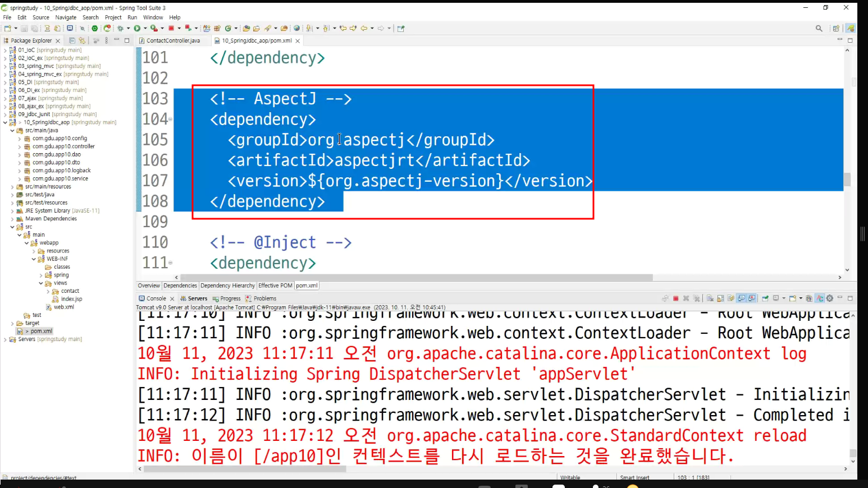Screen dimensions: 868x488
Task: Toggle show console on standard out change
Action: click(x=741, y=298)
